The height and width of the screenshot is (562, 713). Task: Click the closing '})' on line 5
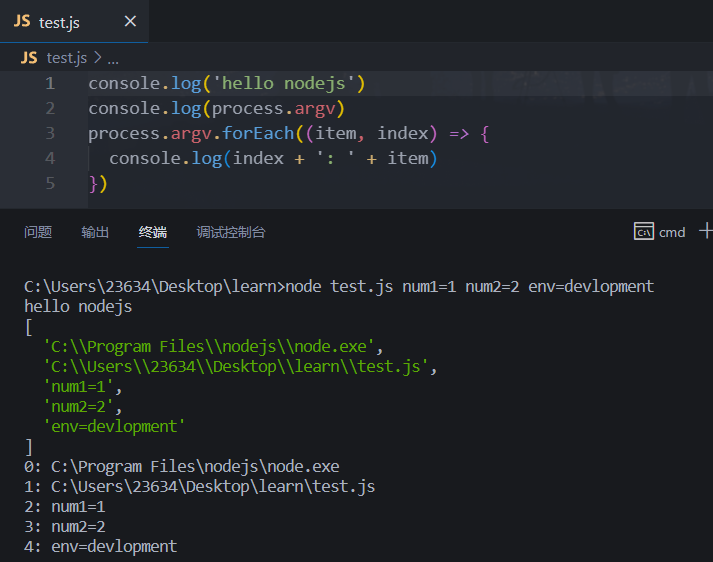[x=98, y=184]
